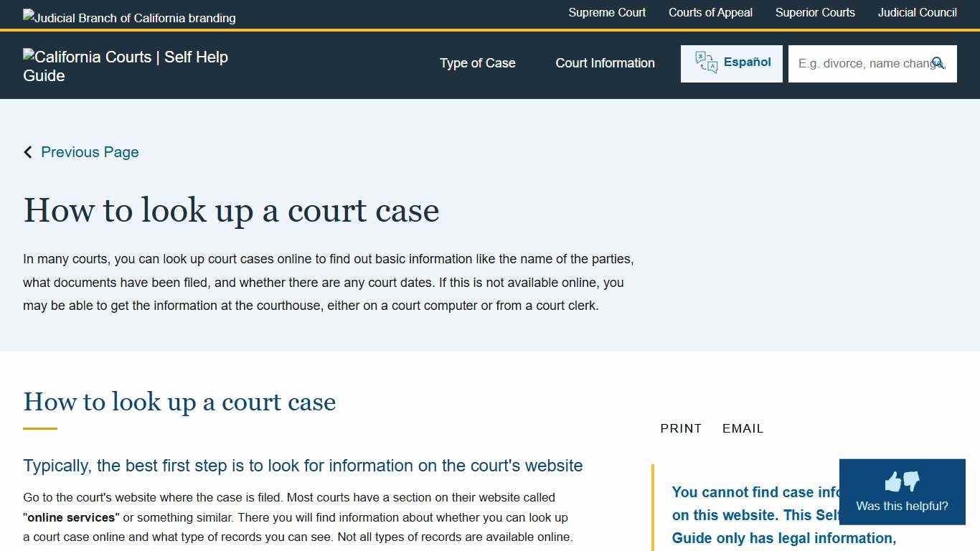Click the Was this helpful? feedback prompt
The height and width of the screenshot is (551, 980).
(902, 505)
